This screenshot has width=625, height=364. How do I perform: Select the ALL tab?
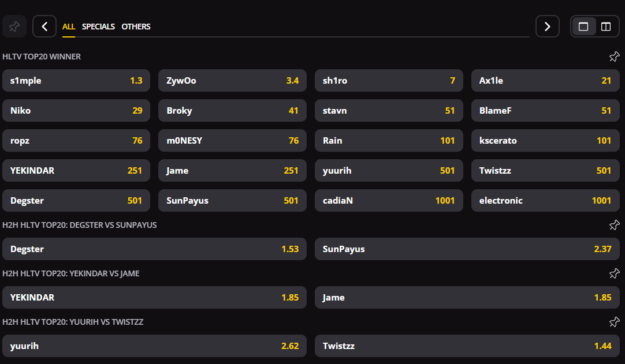[x=69, y=27]
